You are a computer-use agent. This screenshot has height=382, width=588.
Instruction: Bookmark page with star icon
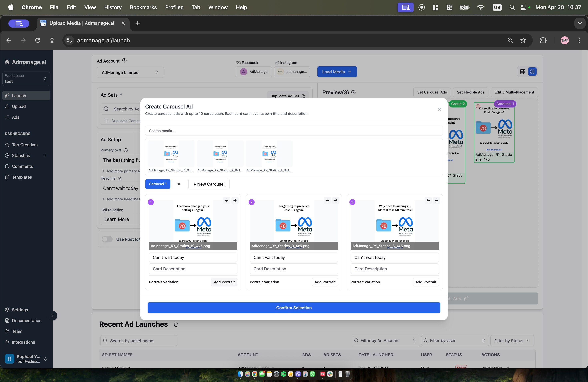pyautogui.click(x=523, y=41)
